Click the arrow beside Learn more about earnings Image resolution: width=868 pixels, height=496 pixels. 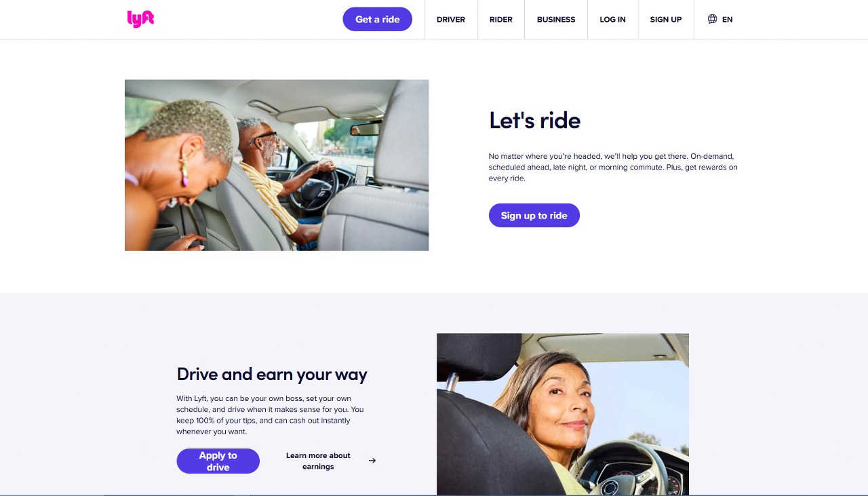pyautogui.click(x=372, y=461)
